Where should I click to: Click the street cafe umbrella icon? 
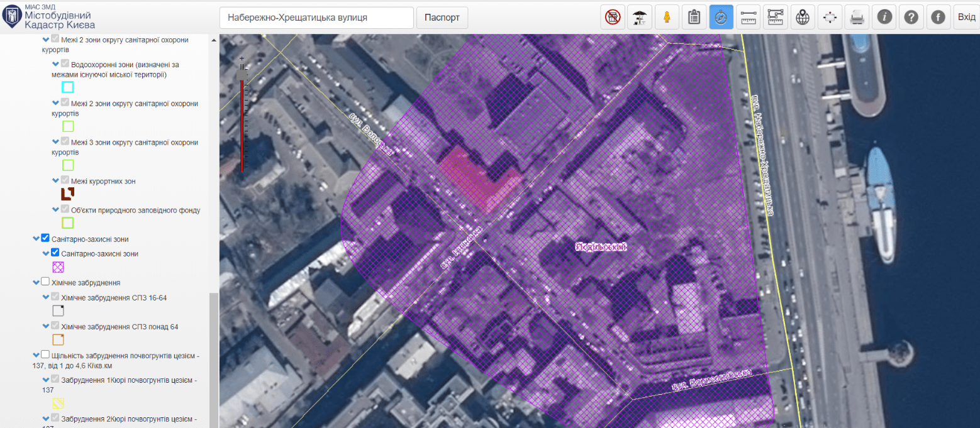pos(640,18)
